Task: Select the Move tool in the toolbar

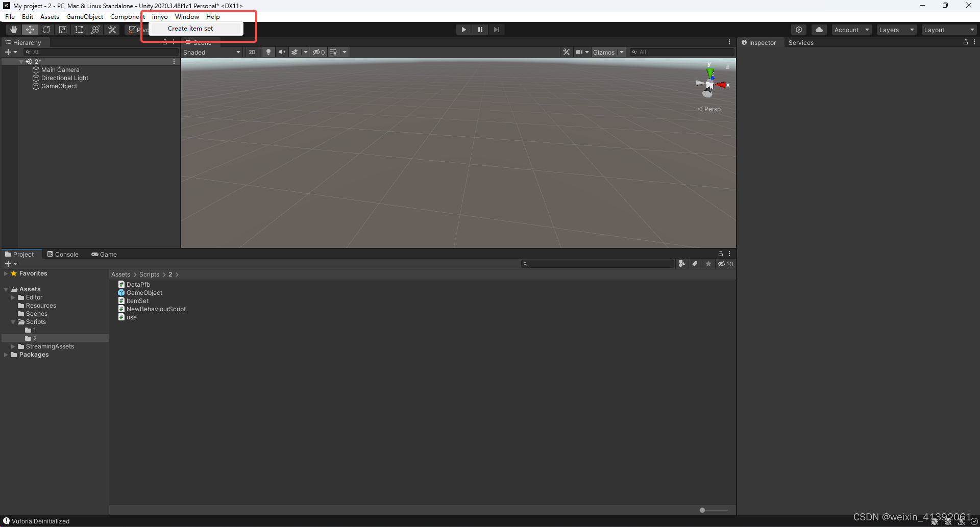Action: (x=30, y=29)
